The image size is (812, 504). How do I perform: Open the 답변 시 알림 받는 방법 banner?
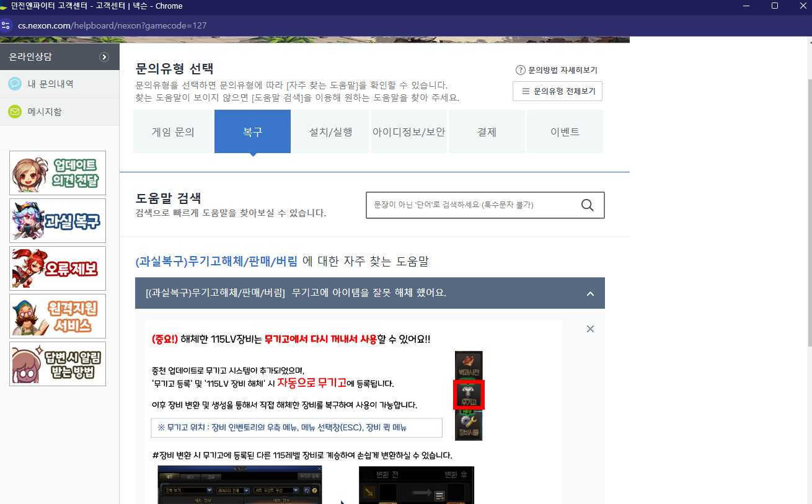coord(58,364)
